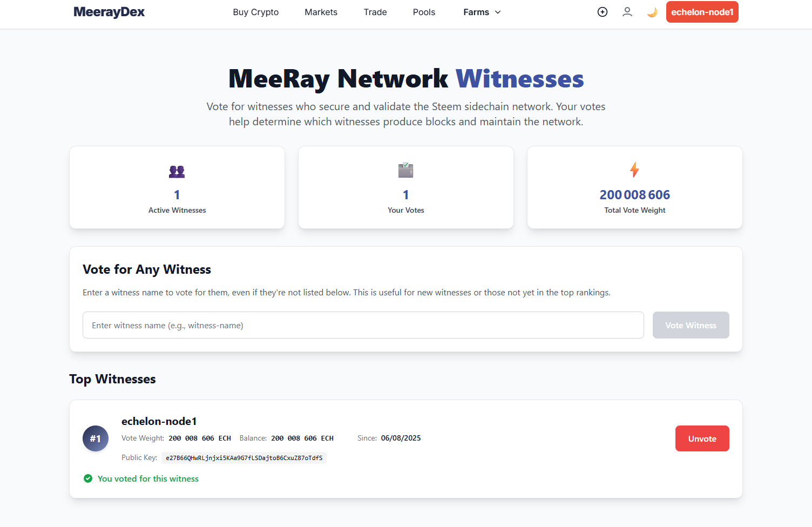
Task: Click the MeerayDex logo
Action: (x=109, y=12)
